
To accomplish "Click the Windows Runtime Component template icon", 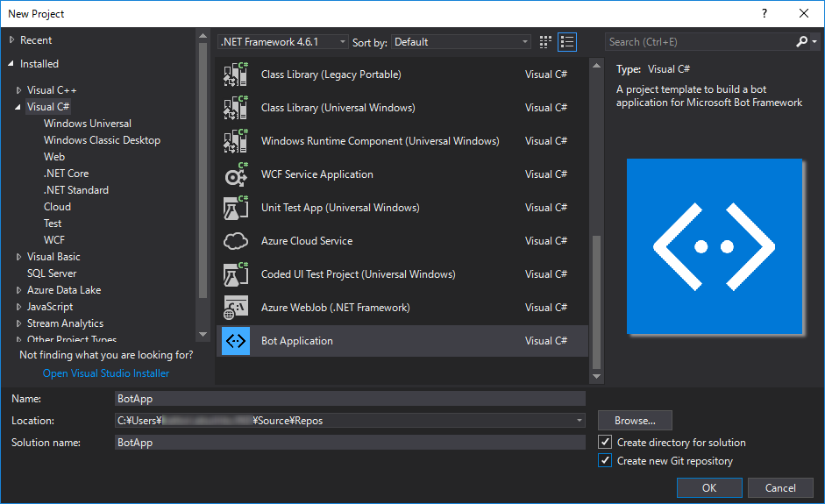I will pos(236,141).
